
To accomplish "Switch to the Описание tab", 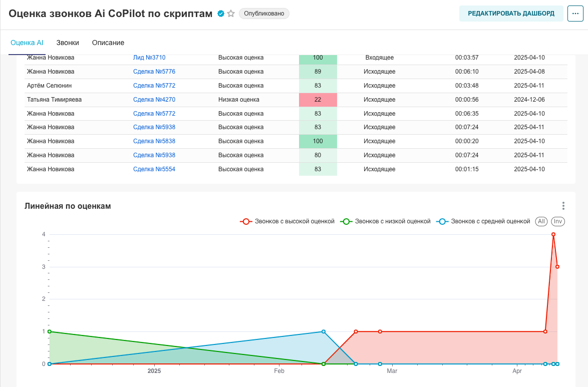I will [x=108, y=43].
